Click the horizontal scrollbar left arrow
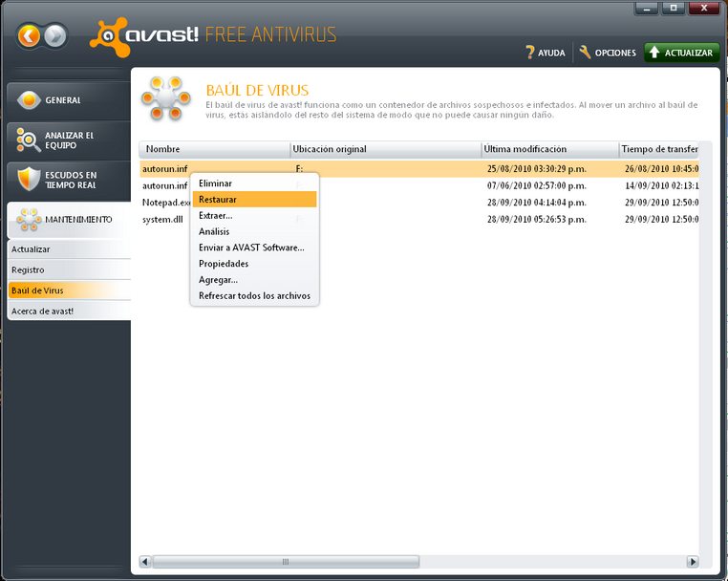This screenshot has height=581, width=728. click(145, 562)
